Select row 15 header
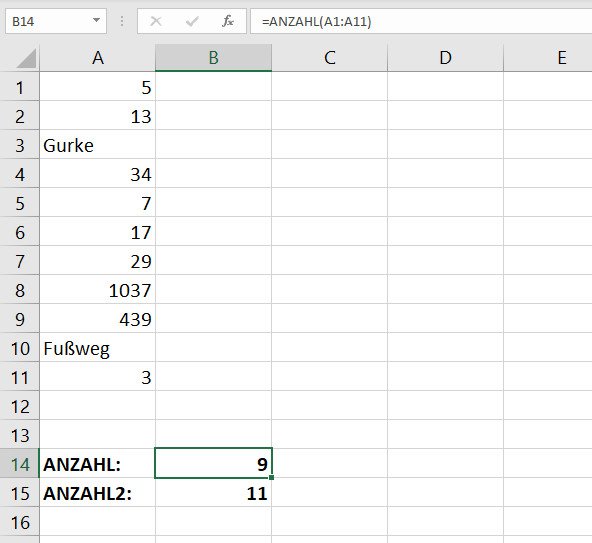Viewport: 592px width, 543px height. point(20,493)
